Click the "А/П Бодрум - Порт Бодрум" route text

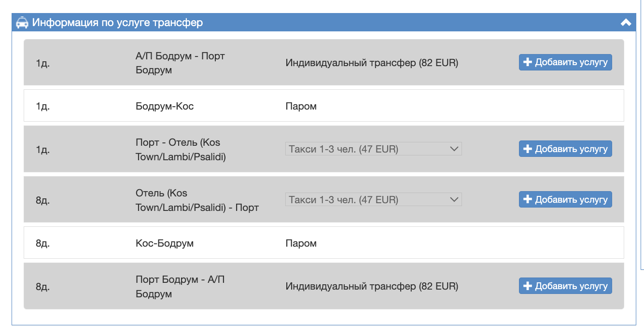180,63
